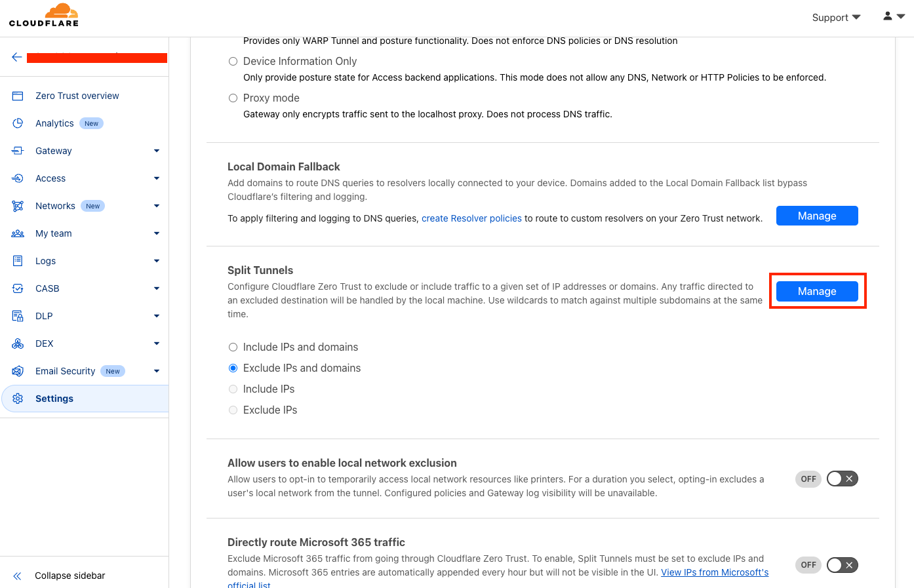Turn on Directly route Microsoft 365 traffic

[x=842, y=564]
